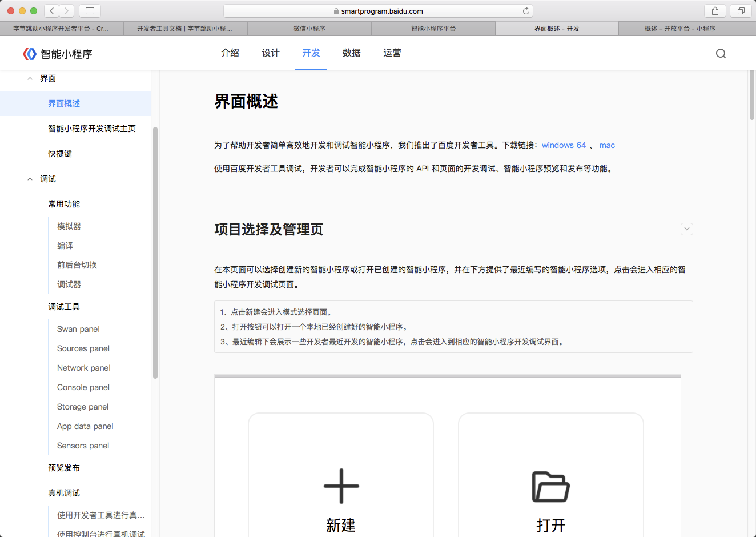
Task: Click the 新建 plus icon
Action: click(x=341, y=486)
